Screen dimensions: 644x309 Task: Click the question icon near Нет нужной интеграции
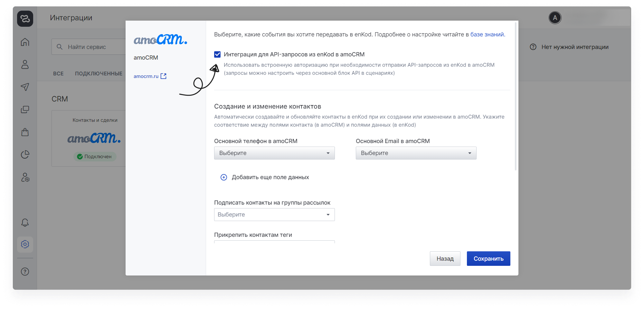(533, 47)
